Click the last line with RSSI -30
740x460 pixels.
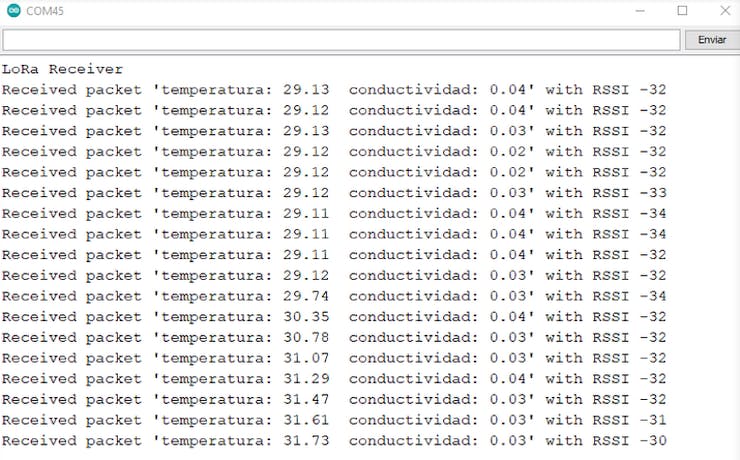click(333, 440)
